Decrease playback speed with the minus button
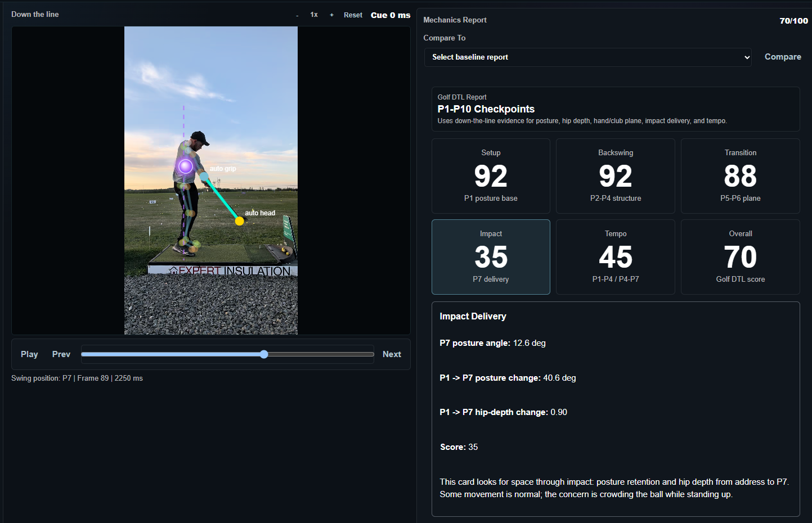812x523 pixels. point(297,15)
